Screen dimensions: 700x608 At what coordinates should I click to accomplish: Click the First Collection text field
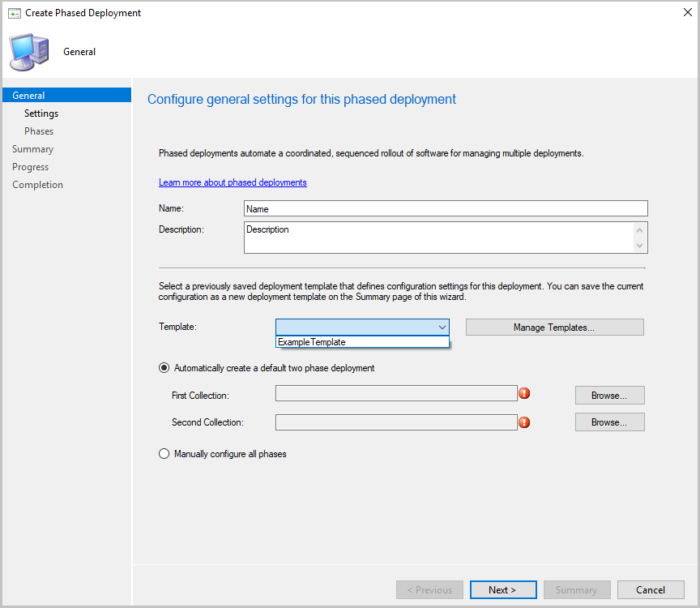(396, 393)
